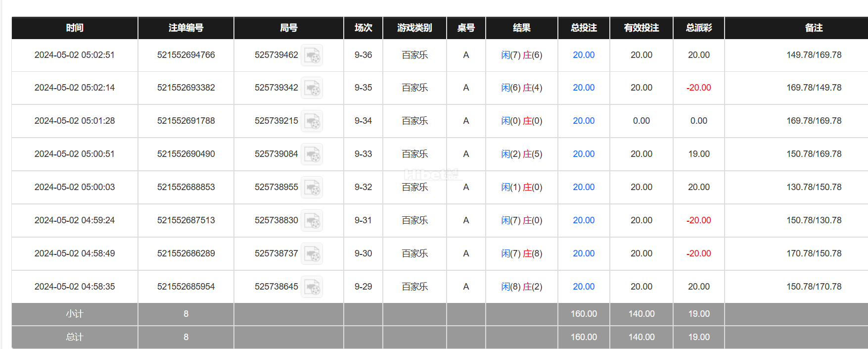Click the 时间 column header
Viewport: 868px width, 349px height.
pyautogui.click(x=75, y=28)
